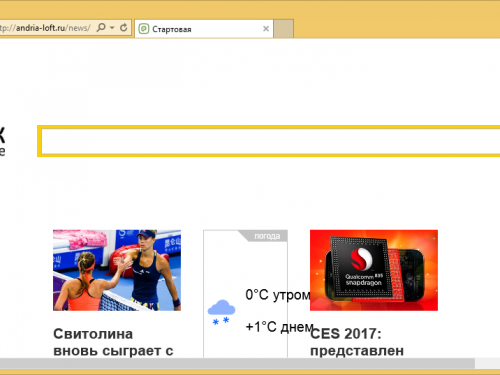
Task: Open the CES 2017: представлен headline
Action: tap(357, 342)
